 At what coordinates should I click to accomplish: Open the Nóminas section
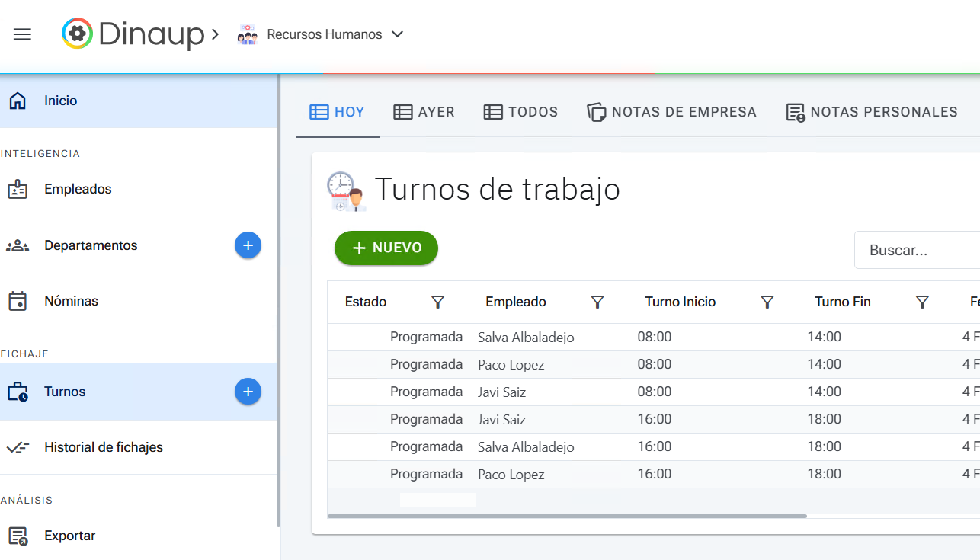[72, 300]
